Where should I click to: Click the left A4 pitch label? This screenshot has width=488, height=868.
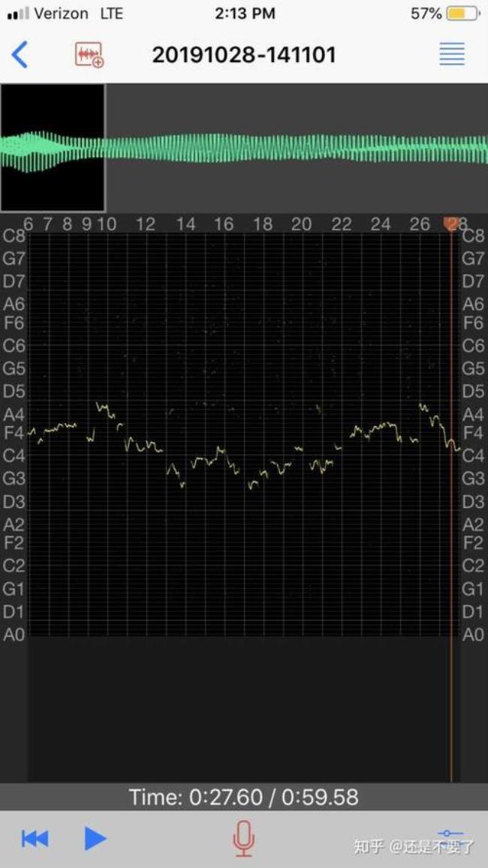14,414
